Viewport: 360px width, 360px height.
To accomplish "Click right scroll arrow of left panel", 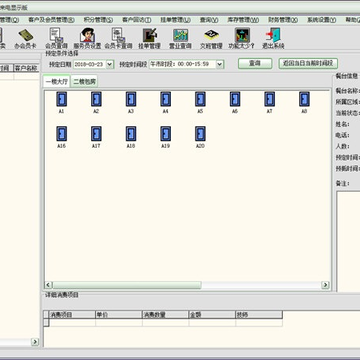I will pyautogui.click(x=35, y=342).
